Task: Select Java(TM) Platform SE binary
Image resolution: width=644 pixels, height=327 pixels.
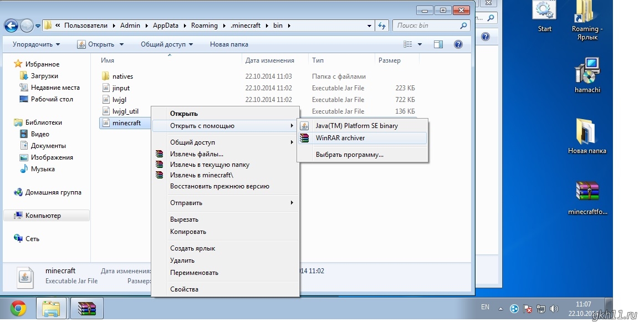Action: point(362,126)
